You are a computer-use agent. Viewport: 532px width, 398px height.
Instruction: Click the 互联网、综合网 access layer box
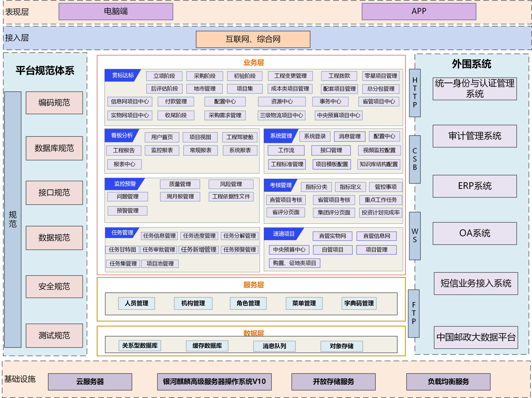pyautogui.click(x=253, y=39)
